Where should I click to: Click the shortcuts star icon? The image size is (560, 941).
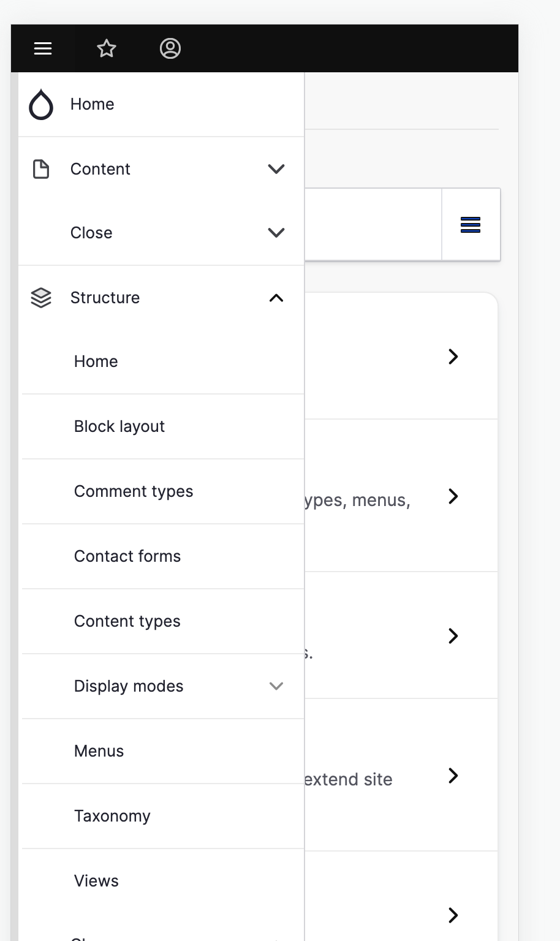point(107,48)
